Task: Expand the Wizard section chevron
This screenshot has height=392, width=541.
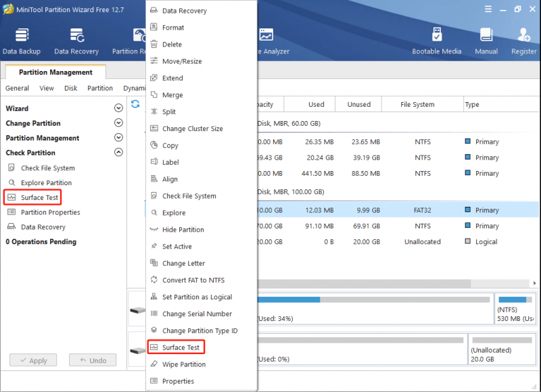Action: click(118, 108)
